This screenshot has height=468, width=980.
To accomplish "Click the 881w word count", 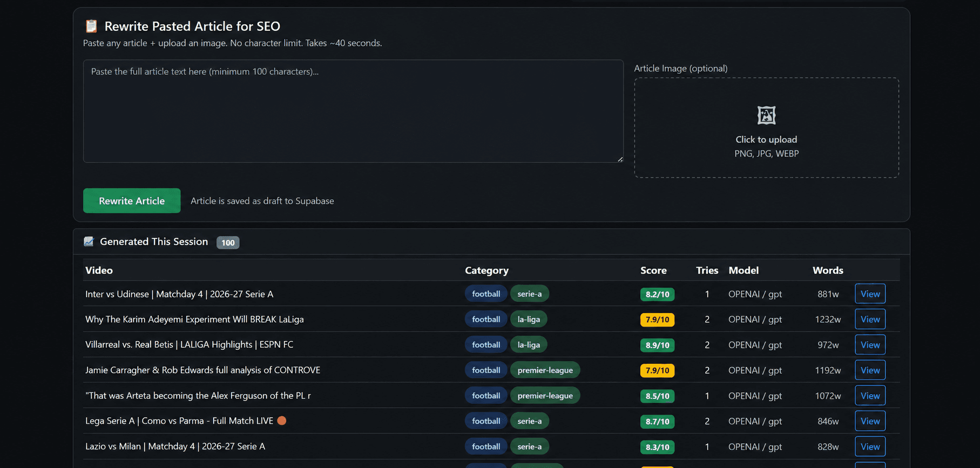I will point(828,294).
